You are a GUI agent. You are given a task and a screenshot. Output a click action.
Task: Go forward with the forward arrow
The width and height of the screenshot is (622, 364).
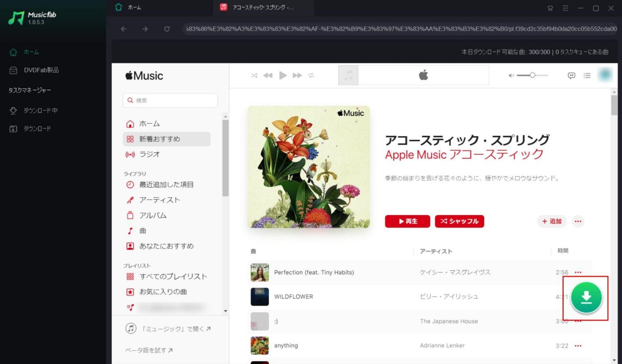[145, 29]
